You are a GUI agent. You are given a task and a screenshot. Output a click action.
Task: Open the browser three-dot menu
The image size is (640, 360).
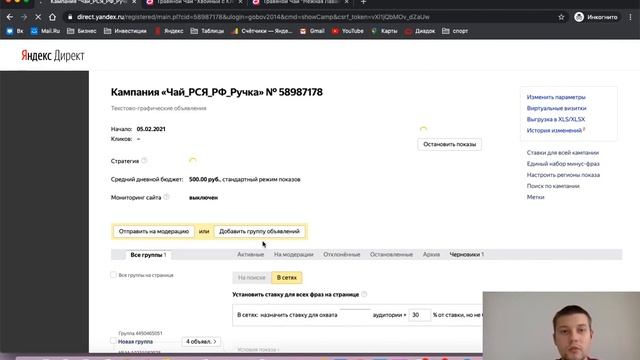click(x=631, y=17)
